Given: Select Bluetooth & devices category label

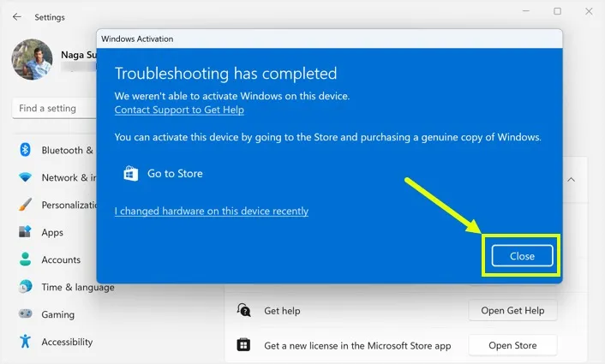Looking at the screenshot, I should (68, 151).
